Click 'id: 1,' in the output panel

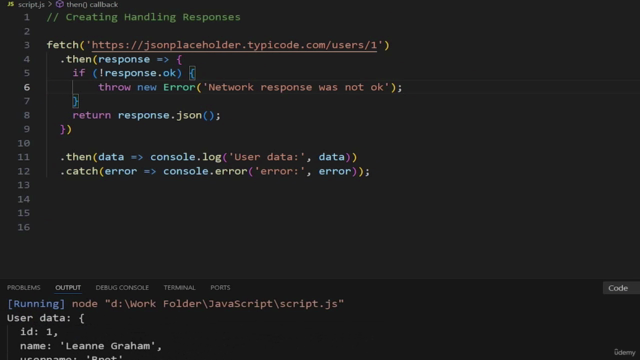pyautogui.click(x=39, y=332)
